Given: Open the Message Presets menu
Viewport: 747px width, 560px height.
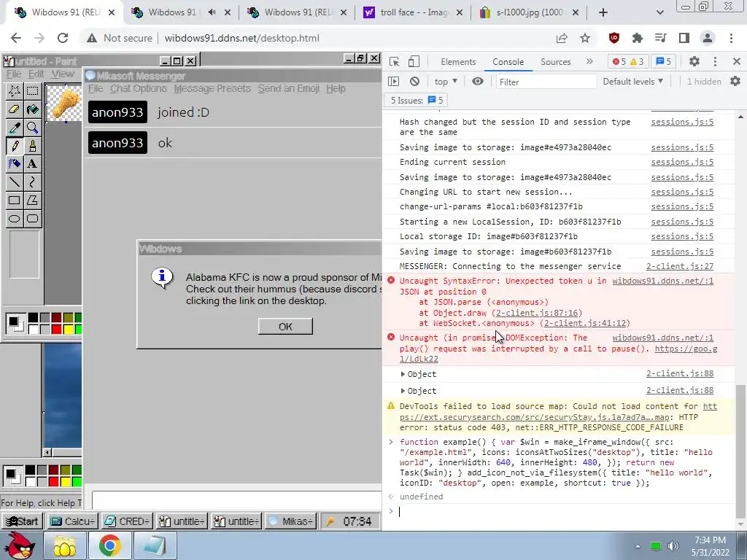Looking at the screenshot, I should tap(212, 88).
